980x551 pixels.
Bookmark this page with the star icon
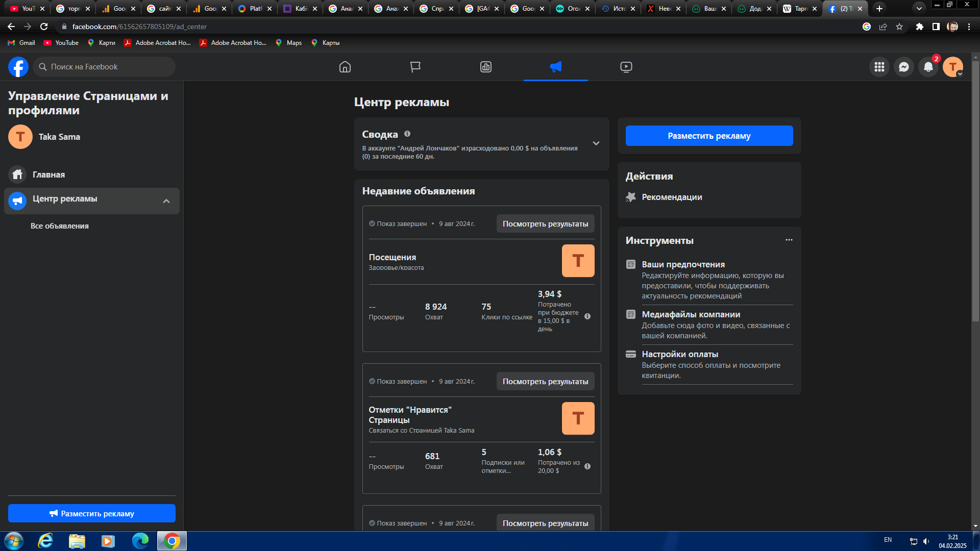tap(899, 27)
